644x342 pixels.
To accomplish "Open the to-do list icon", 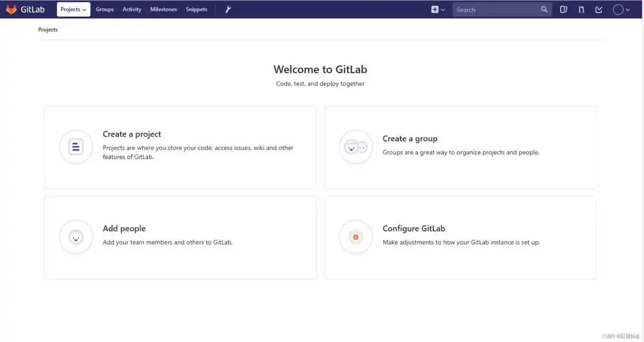I will [x=599, y=9].
